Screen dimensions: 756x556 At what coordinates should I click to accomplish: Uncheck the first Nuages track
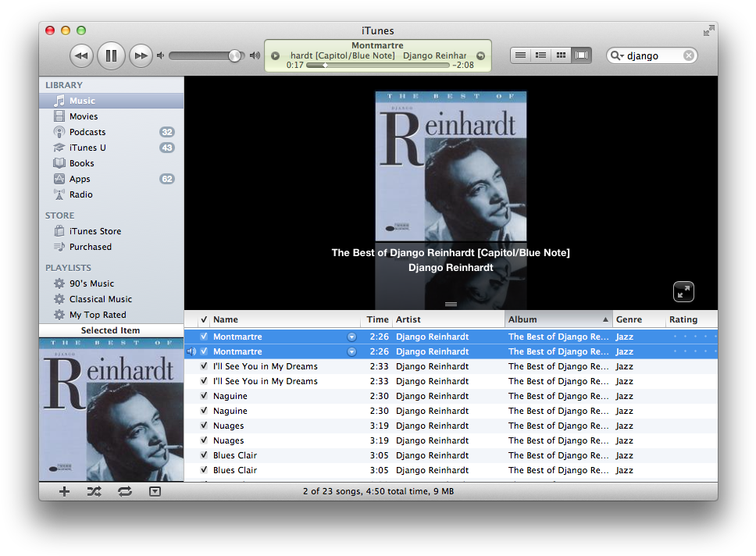pos(204,426)
